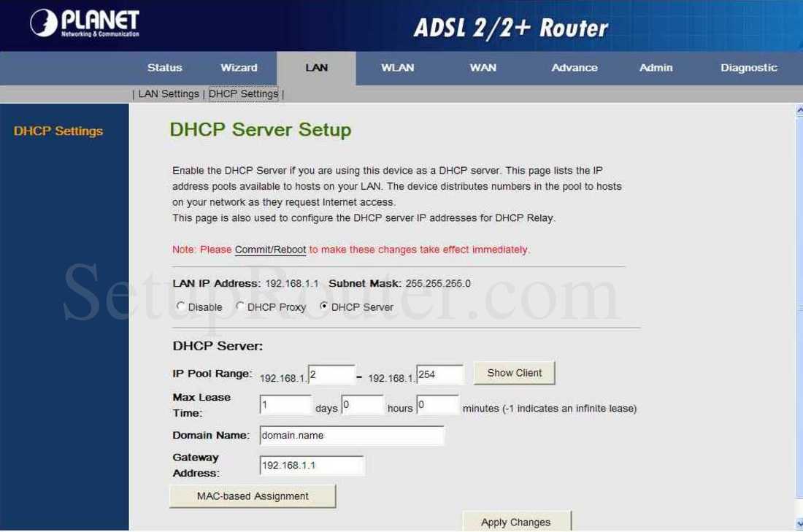This screenshot has width=803, height=532.
Task: Click the Apply Changes button
Action: 516,522
